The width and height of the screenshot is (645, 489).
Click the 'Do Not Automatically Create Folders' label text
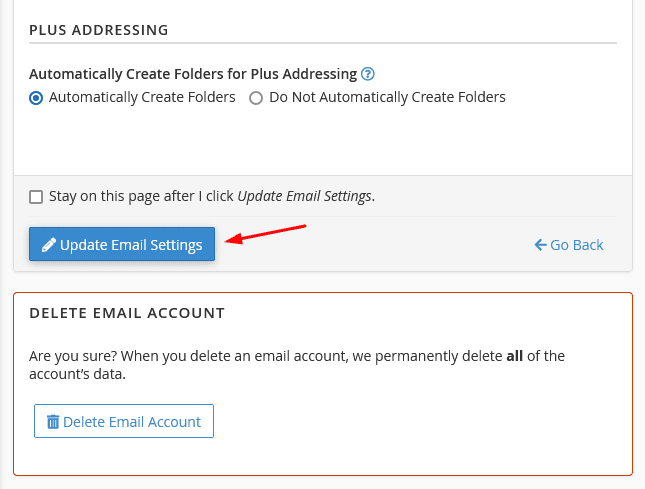387,97
